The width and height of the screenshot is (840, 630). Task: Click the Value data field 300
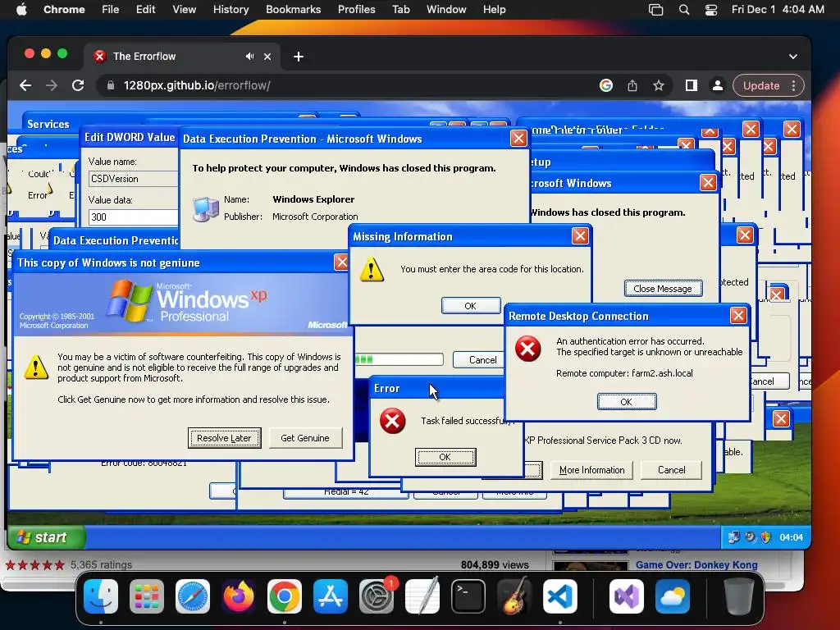click(x=133, y=217)
